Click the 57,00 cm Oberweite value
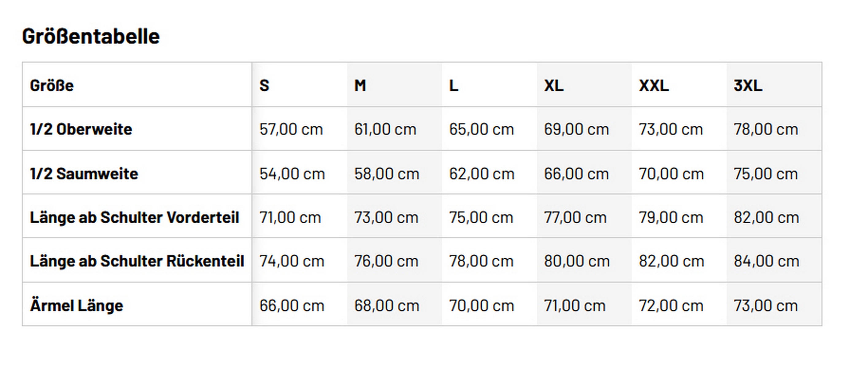The height and width of the screenshot is (368, 868). coord(291,129)
